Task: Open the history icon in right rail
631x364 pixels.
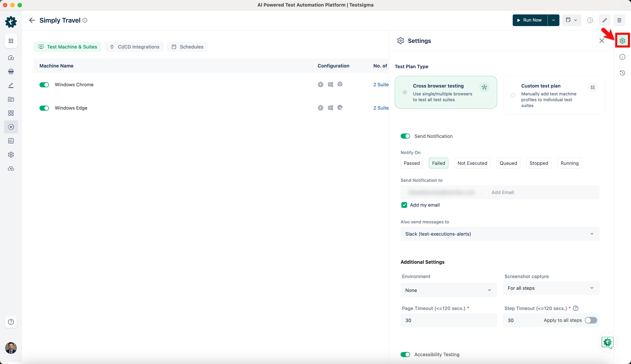Action: click(622, 73)
